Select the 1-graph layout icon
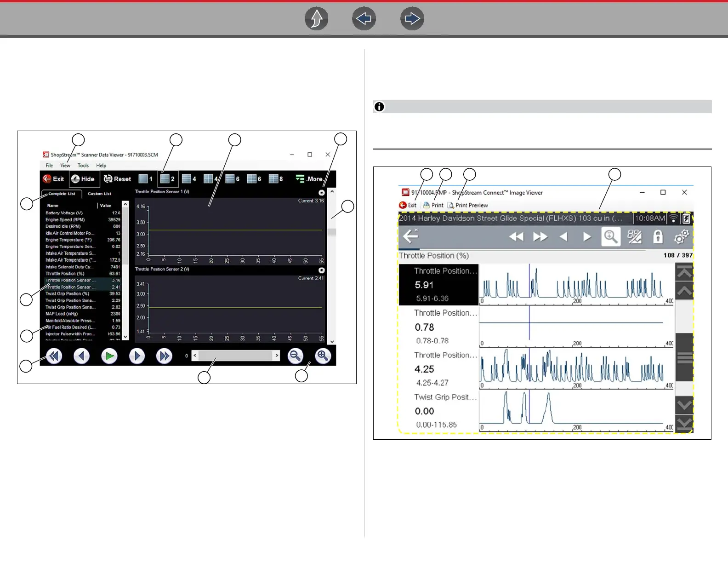 [x=145, y=179]
